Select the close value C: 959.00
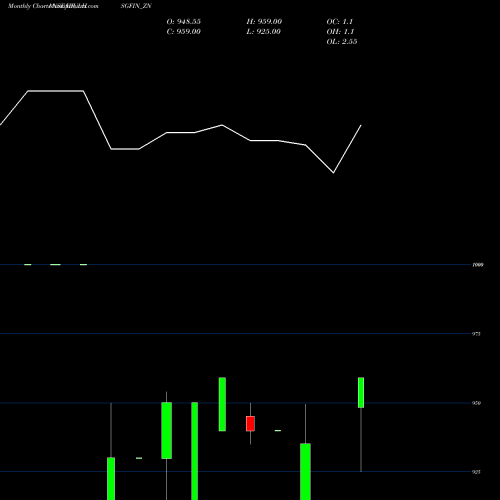 click(x=184, y=32)
